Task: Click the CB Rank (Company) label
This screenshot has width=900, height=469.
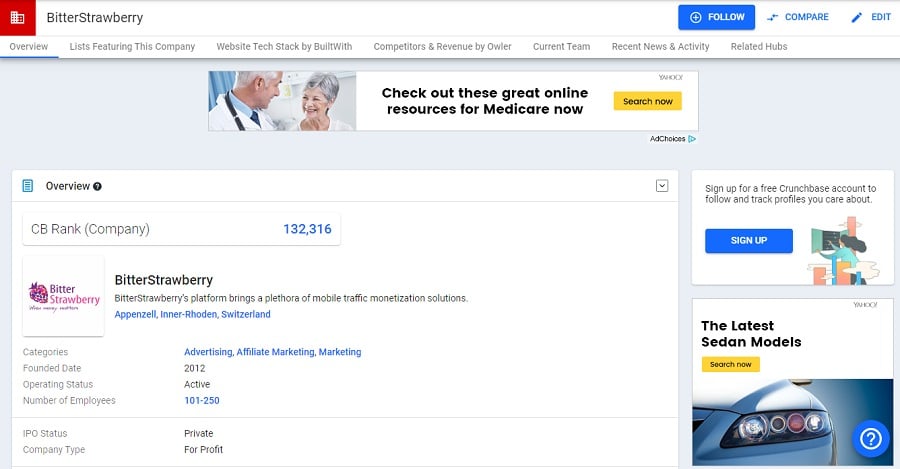Action: 90,229
